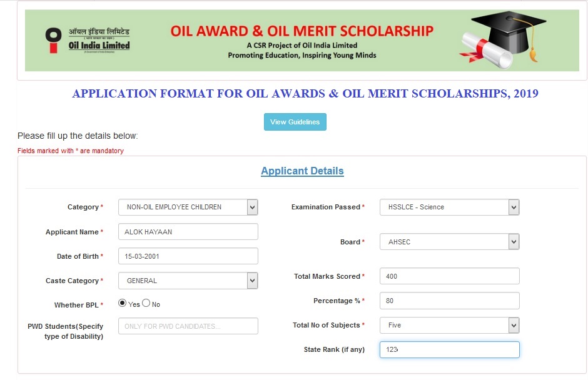Select the No radio for Whether BPL
Image resolution: width=588 pixels, height=380 pixels.
[146, 304]
